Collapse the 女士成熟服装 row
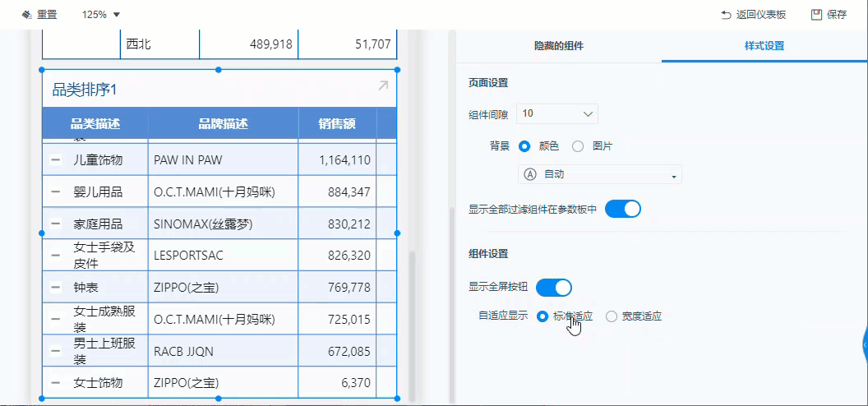The image size is (868, 406). point(56,319)
